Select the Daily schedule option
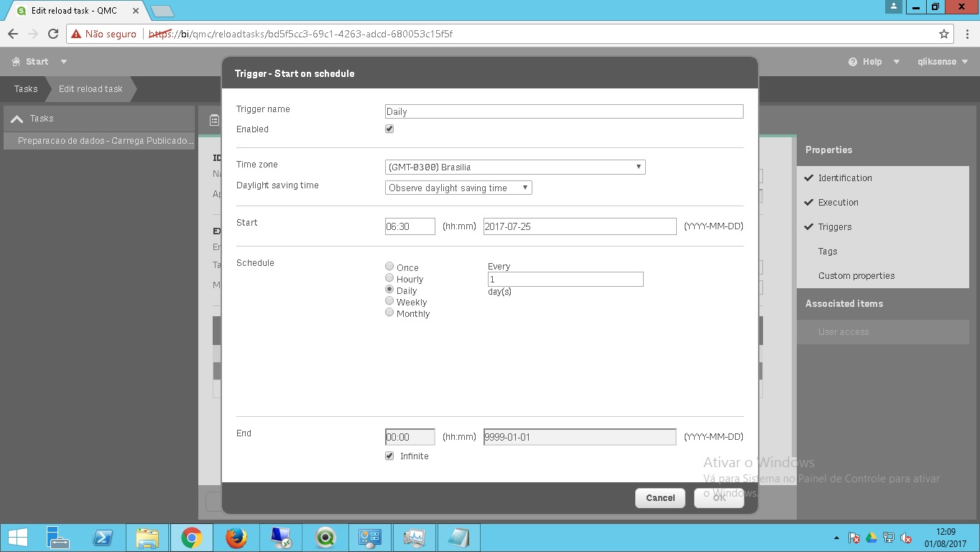The image size is (980, 552). click(389, 290)
